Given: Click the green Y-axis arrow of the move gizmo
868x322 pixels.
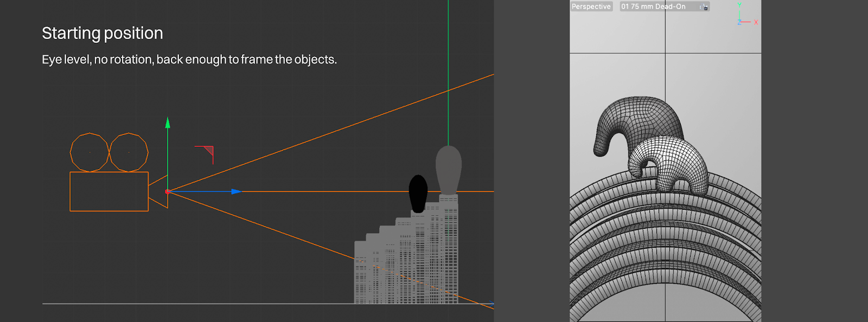Looking at the screenshot, I should pyautogui.click(x=168, y=123).
